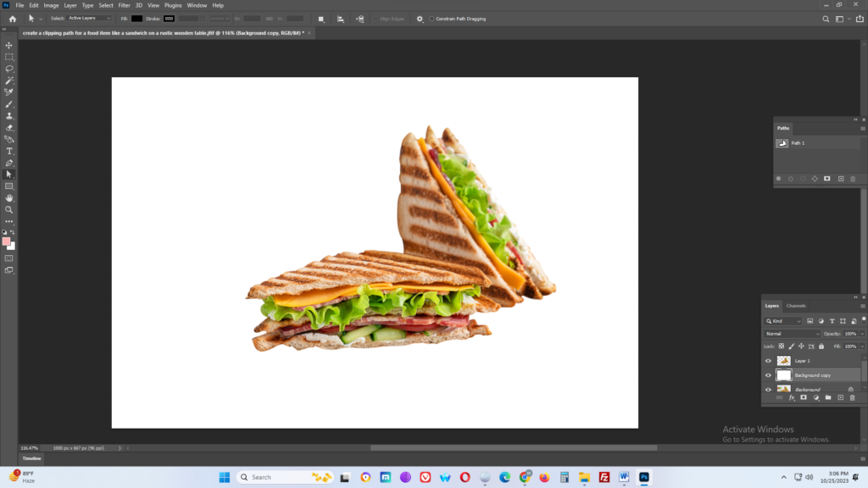Click the Fill color swatch in options bar

pyautogui.click(x=136, y=19)
